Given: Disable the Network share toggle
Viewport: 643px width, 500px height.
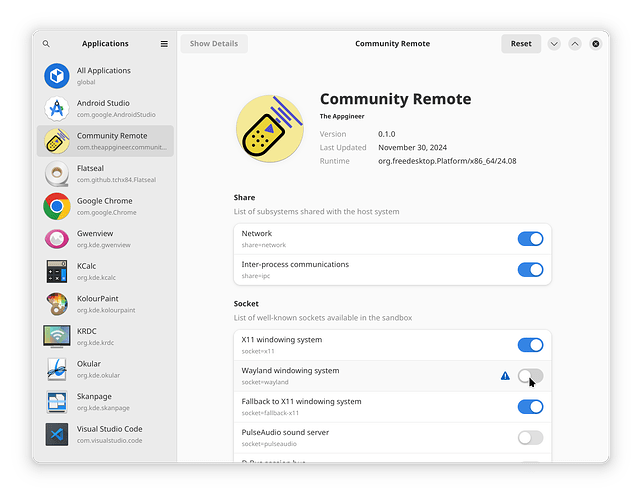Looking at the screenshot, I should [x=530, y=239].
